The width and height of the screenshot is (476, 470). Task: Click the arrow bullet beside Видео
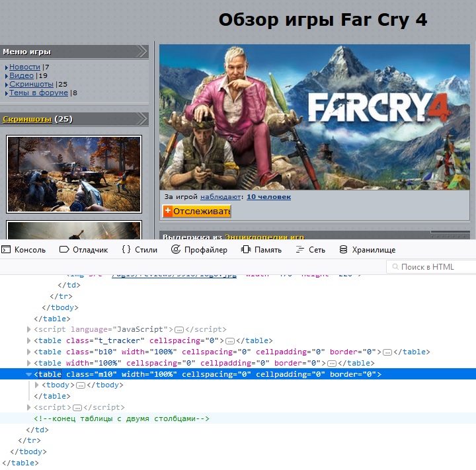coord(7,76)
